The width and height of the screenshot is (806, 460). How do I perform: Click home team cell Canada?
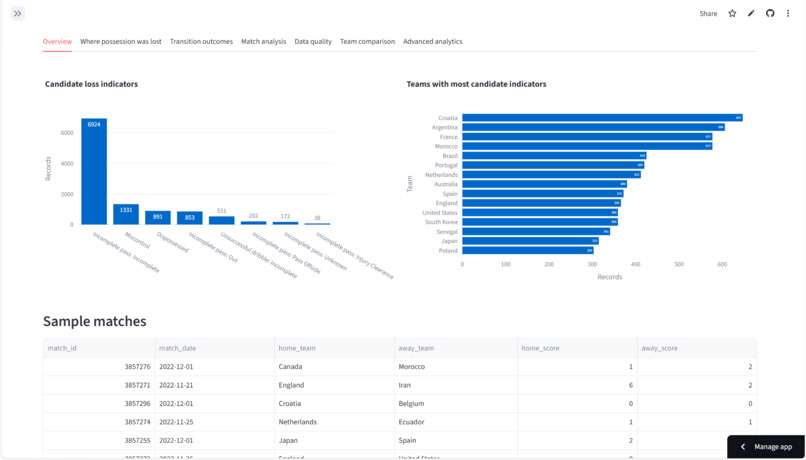pyautogui.click(x=334, y=367)
